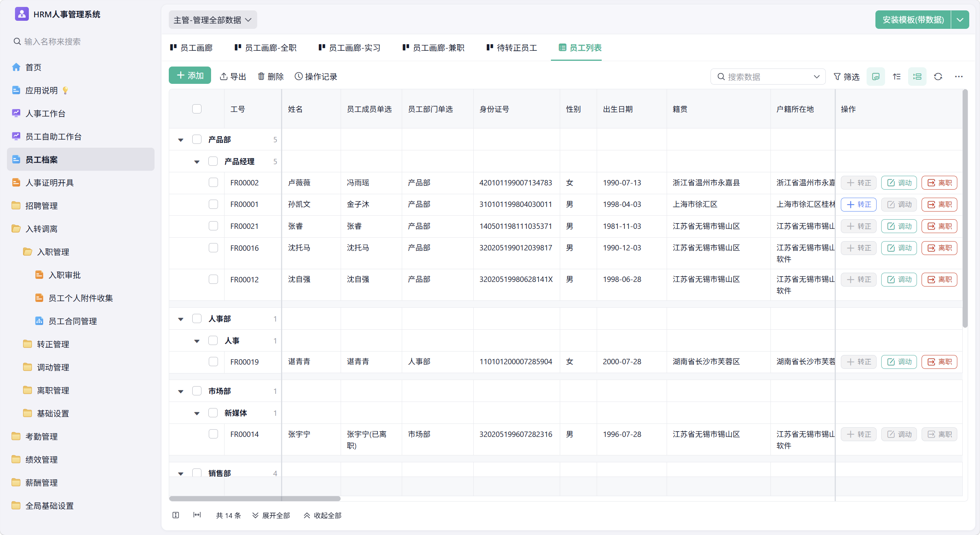The image size is (980, 535).
Task: Select the row checkbox for FR00002
Action: click(x=213, y=183)
